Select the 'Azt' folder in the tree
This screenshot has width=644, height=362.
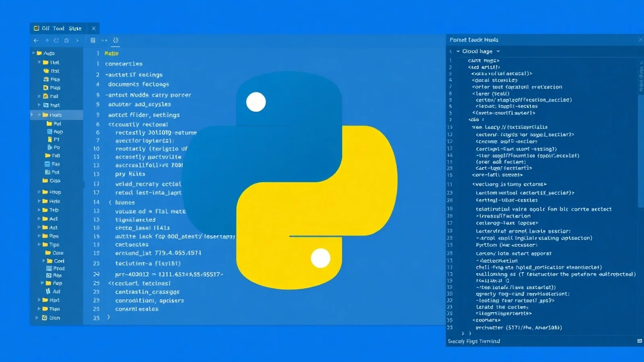(x=50, y=227)
